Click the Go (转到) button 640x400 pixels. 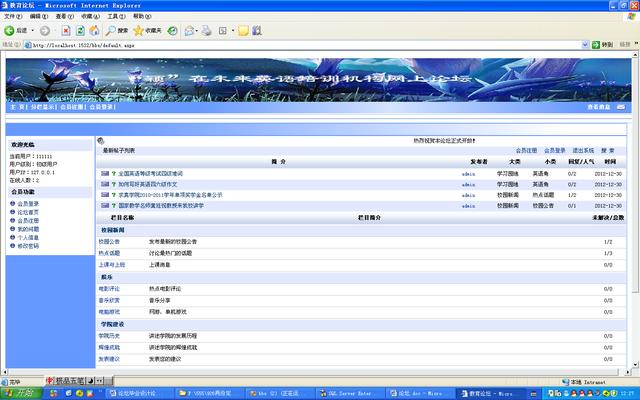(602, 45)
